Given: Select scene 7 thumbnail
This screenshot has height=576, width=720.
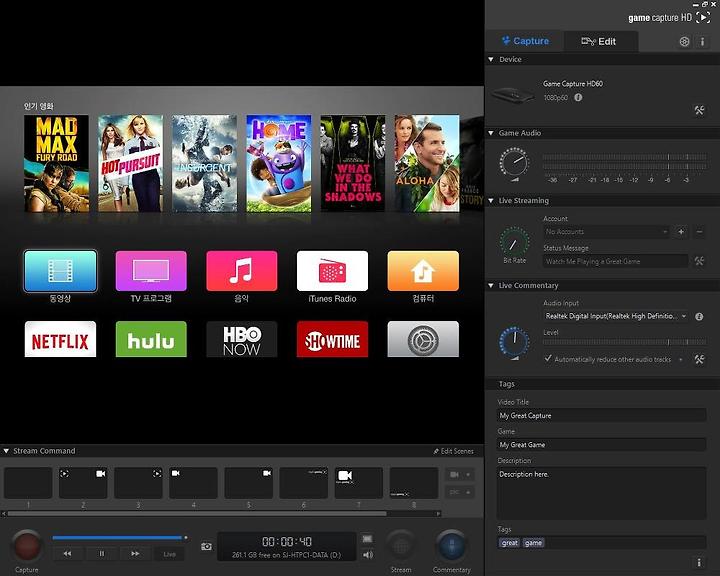Looking at the screenshot, I should (x=359, y=483).
